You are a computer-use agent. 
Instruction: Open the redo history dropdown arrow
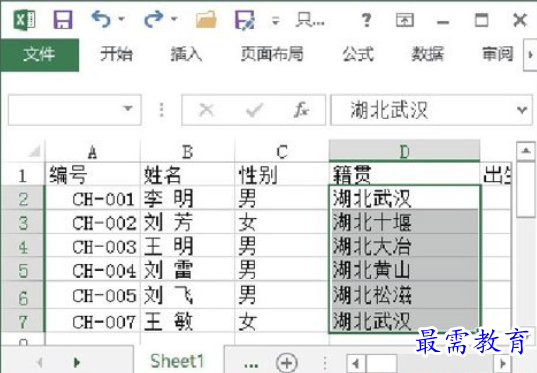pos(174,19)
